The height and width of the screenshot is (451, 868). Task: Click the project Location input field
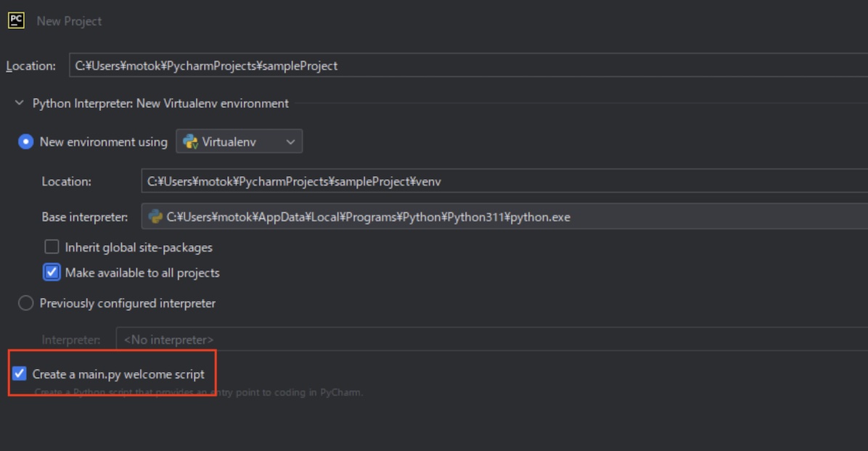(x=468, y=65)
